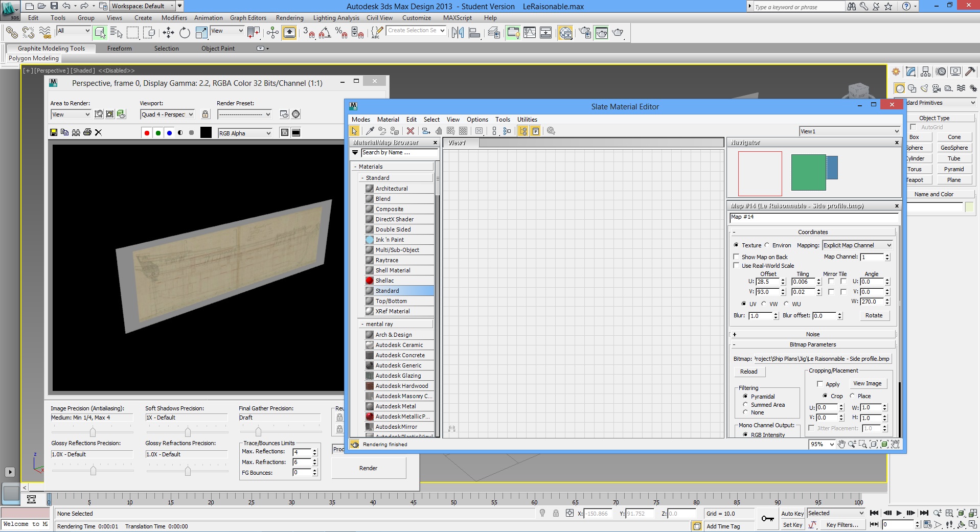980x532 pixels.
Task: Select the WU mapping radio button
Action: click(786, 304)
